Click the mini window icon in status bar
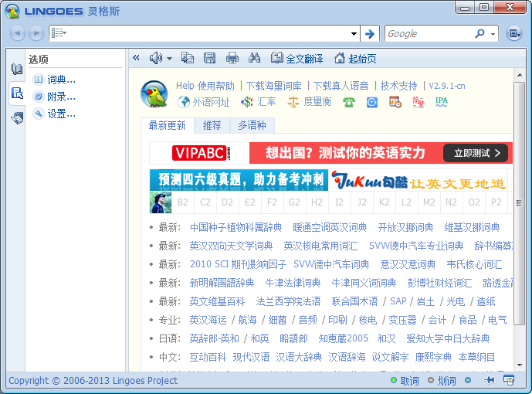The width and height of the screenshot is (532, 394). coord(509,380)
